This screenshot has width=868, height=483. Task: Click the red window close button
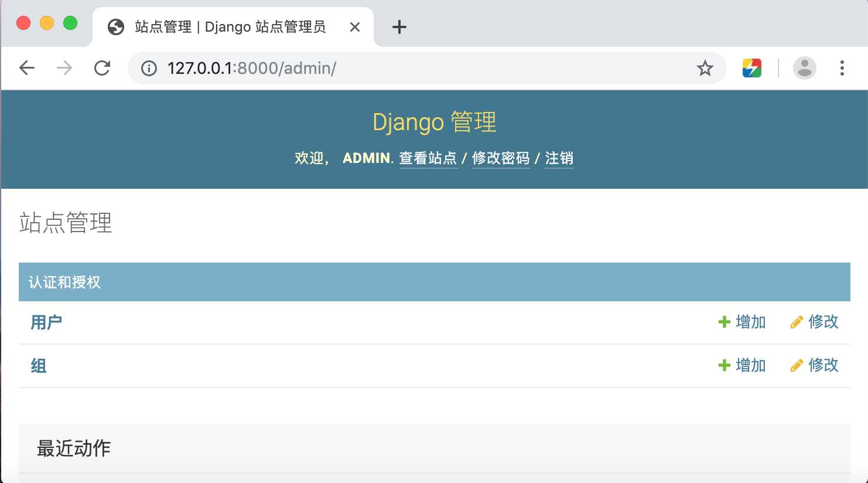[23, 23]
